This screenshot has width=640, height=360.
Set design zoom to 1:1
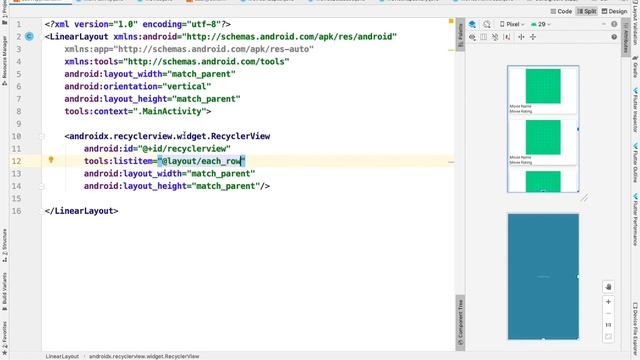(x=608, y=325)
